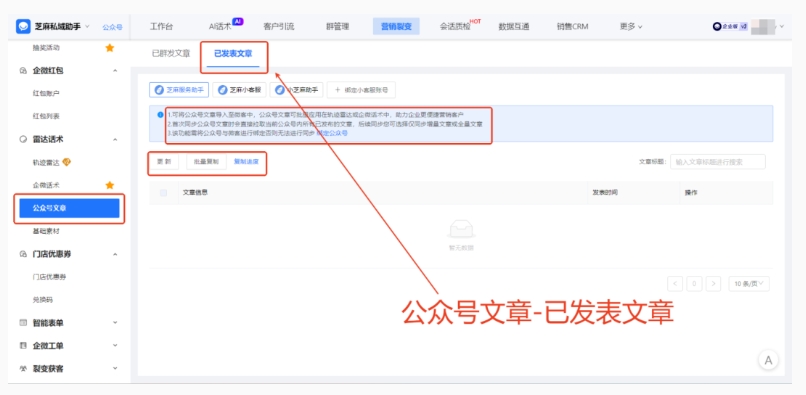Click the account icon in 芝麻服务助手 button
The image size is (806, 395).
(159, 89)
